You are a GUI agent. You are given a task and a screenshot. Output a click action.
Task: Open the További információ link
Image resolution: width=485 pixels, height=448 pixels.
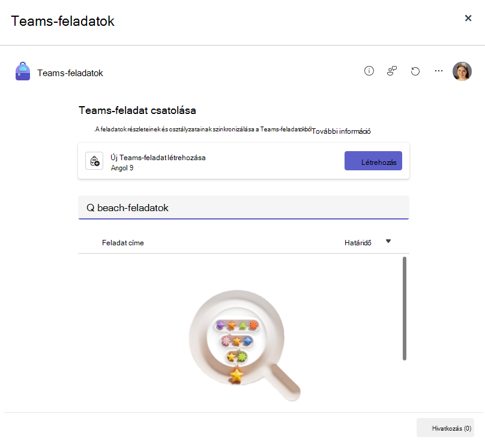[x=341, y=131]
